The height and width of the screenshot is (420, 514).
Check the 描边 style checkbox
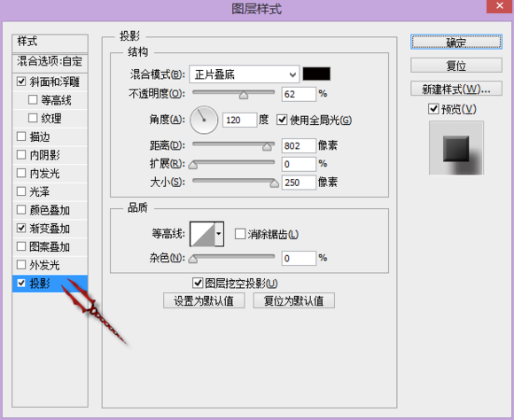pos(21,136)
